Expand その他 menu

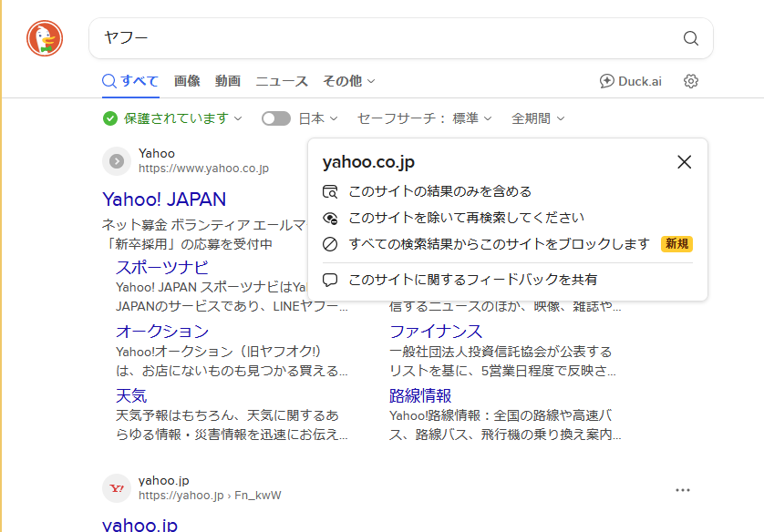click(349, 81)
